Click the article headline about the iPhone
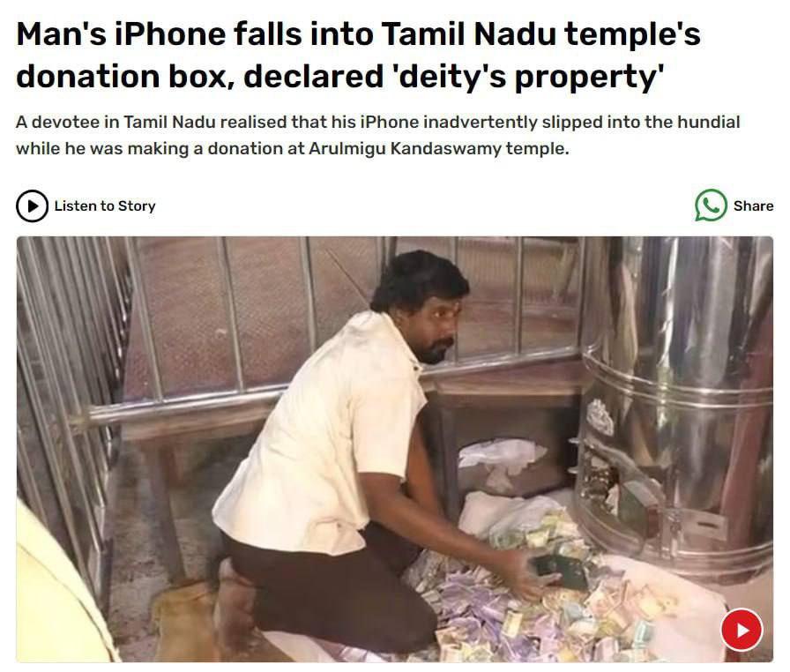 358,55
